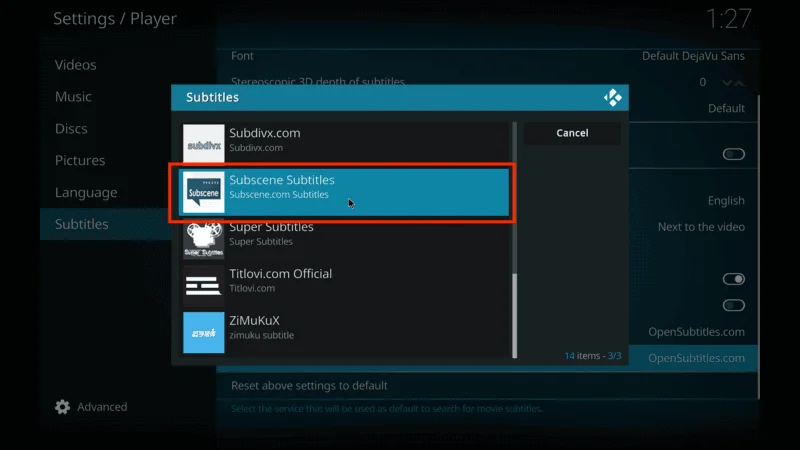The image size is (800, 450).
Task: Click the zimuku subtitle description text
Action: (x=261, y=335)
